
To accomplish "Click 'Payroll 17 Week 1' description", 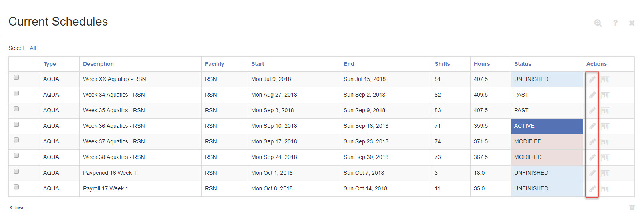I will (105, 188).
